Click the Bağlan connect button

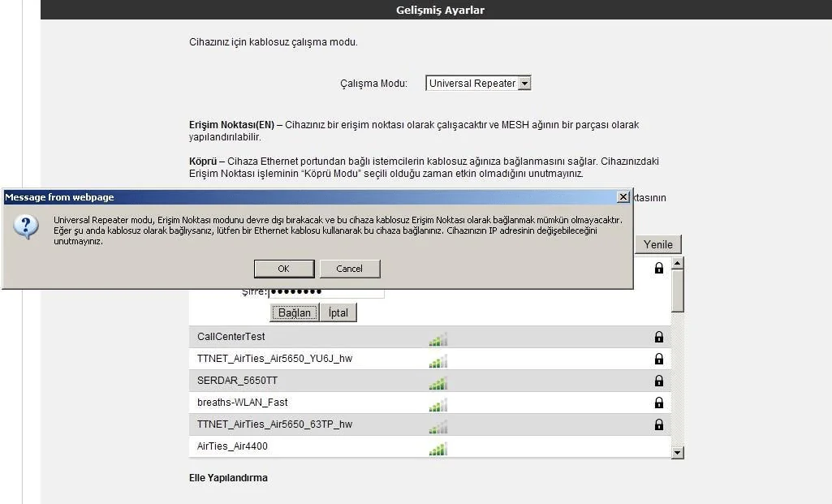(x=294, y=312)
